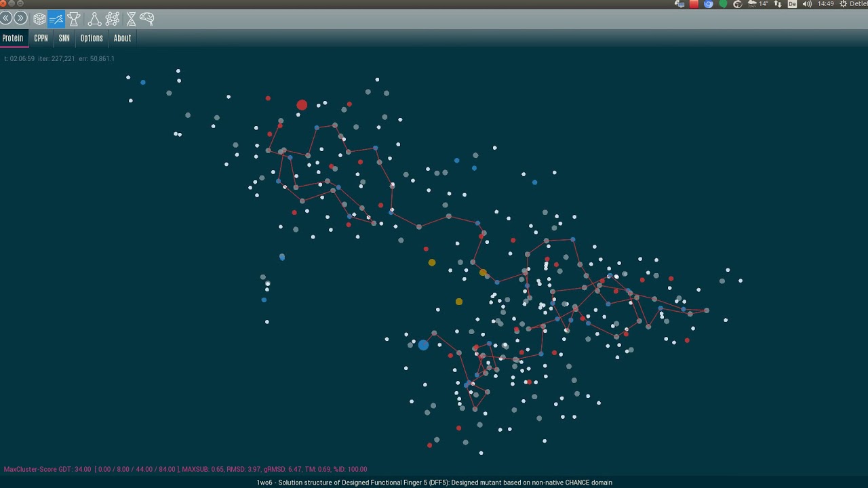This screenshot has height=488, width=868.
Task: Select the large blue node in the graph
Action: point(423,345)
